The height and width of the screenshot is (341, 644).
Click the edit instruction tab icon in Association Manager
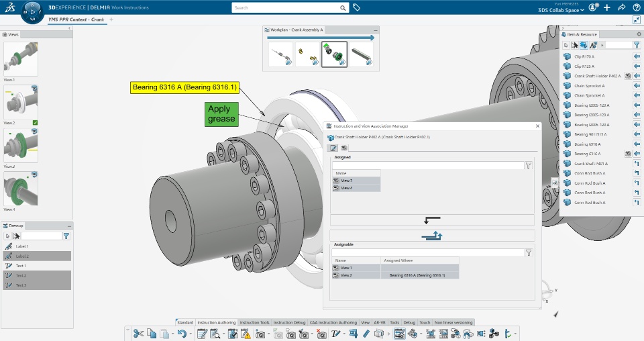click(x=333, y=148)
